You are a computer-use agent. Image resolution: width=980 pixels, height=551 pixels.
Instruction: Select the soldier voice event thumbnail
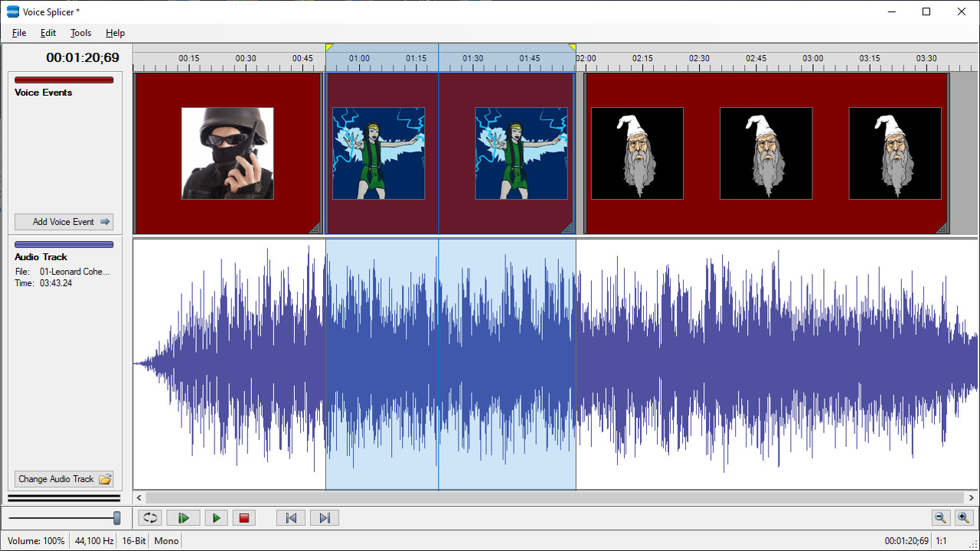(x=227, y=152)
